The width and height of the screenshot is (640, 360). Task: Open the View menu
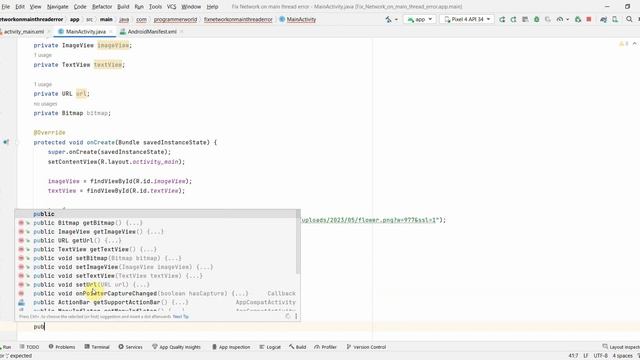pos(36,7)
